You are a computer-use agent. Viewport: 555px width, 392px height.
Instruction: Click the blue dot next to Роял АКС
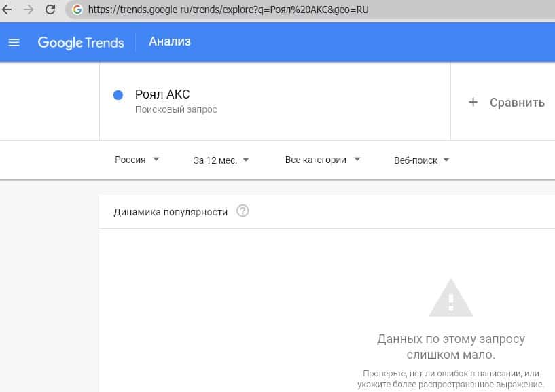pos(118,96)
